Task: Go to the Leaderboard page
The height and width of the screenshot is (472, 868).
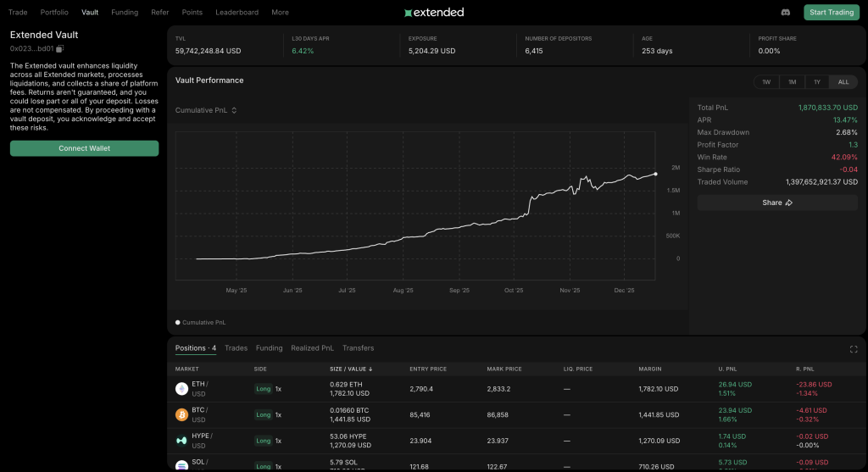Action: coord(236,13)
